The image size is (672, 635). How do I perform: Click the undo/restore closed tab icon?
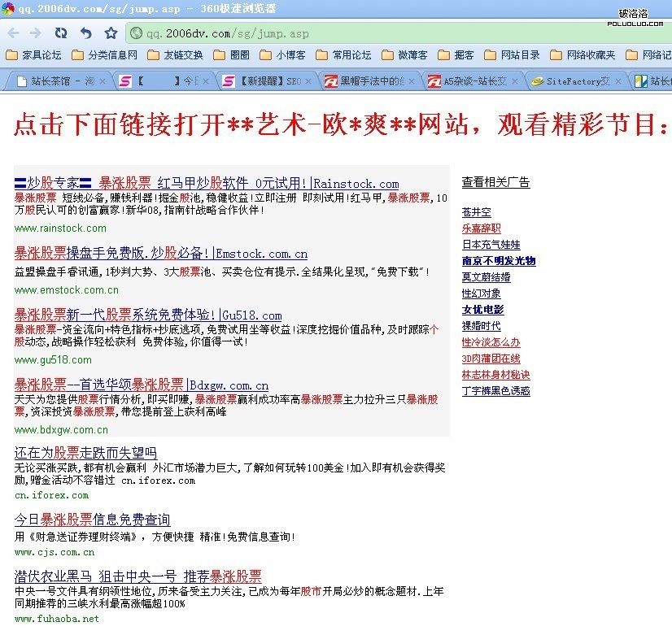(x=85, y=33)
